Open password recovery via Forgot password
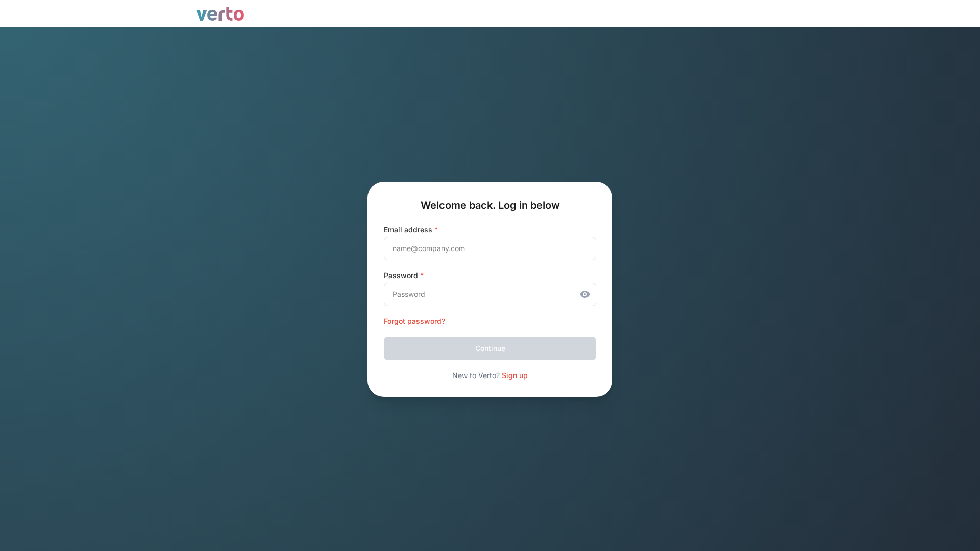This screenshot has width=980, height=551. (414, 321)
